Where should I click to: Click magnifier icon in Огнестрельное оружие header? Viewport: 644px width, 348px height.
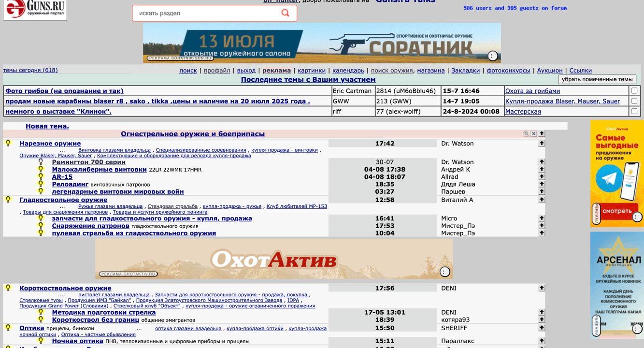(x=526, y=133)
